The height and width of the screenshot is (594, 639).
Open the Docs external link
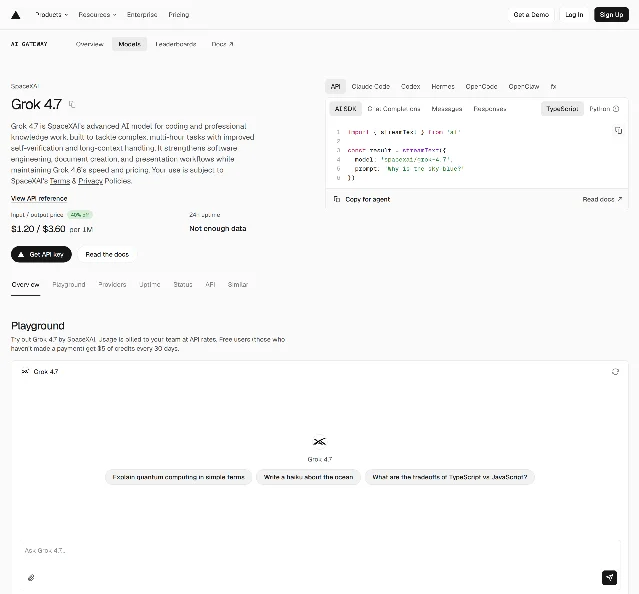222,44
